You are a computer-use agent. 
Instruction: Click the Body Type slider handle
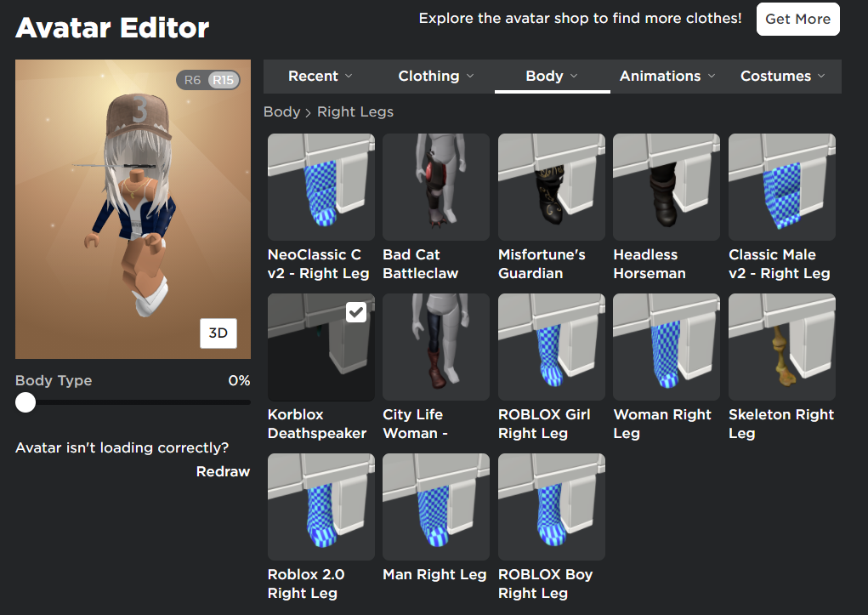26,402
